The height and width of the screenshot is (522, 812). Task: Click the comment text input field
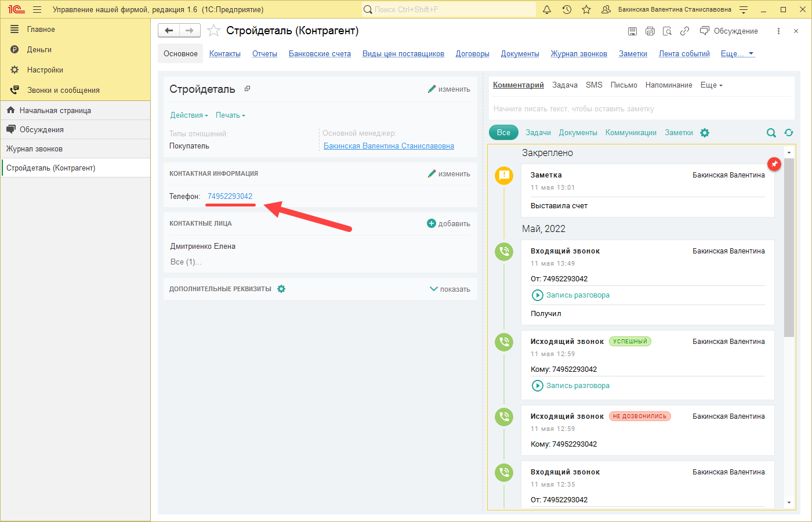pyautogui.click(x=638, y=109)
